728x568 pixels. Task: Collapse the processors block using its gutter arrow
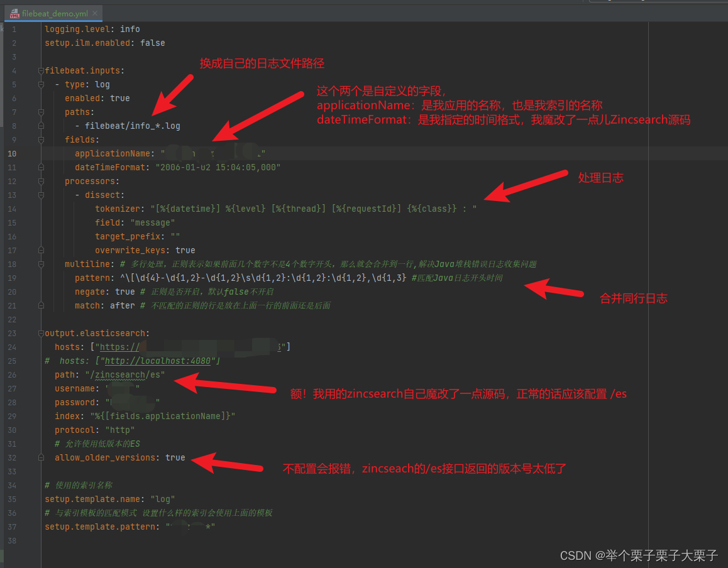coord(41,181)
